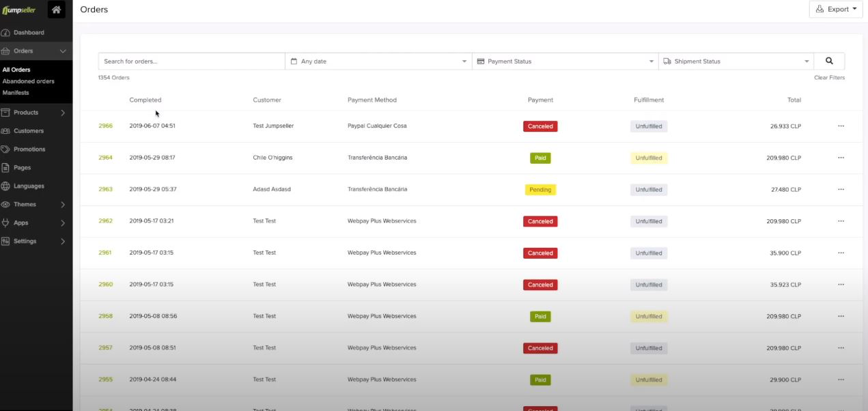Click the Clear Filters link
The height and width of the screenshot is (411, 868).
(x=829, y=78)
